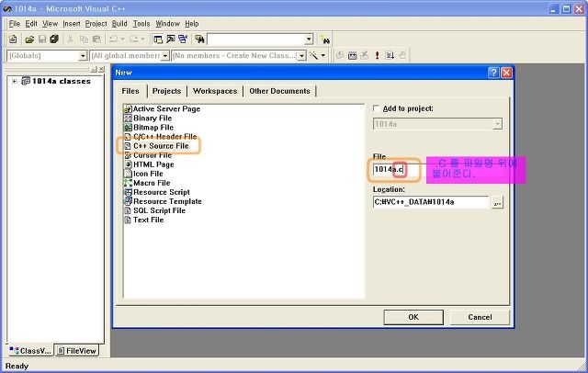Switch to the Other Documents tab
588x373 pixels.
pos(279,91)
